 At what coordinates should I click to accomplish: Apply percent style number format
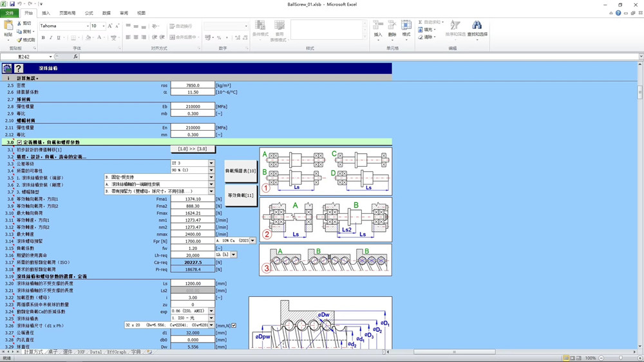click(x=219, y=38)
